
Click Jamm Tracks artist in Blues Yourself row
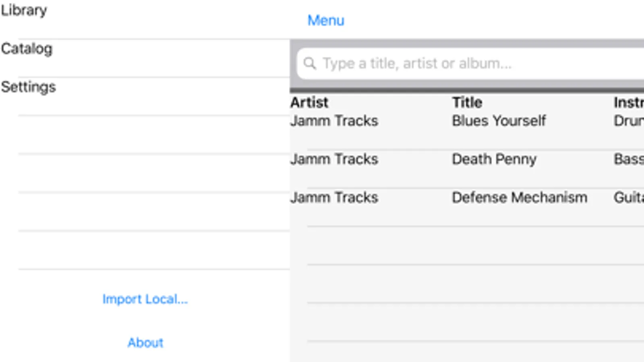click(x=334, y=121)
